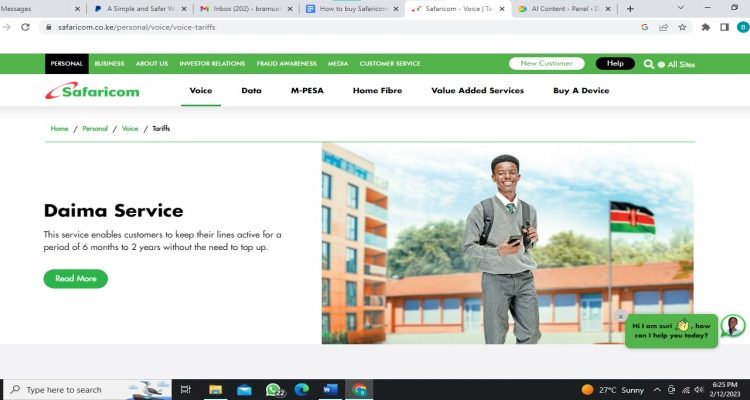Open INVESTOR RELATIONS in the top bar
This screenshot has height=400, width=750.
(212, 64)
